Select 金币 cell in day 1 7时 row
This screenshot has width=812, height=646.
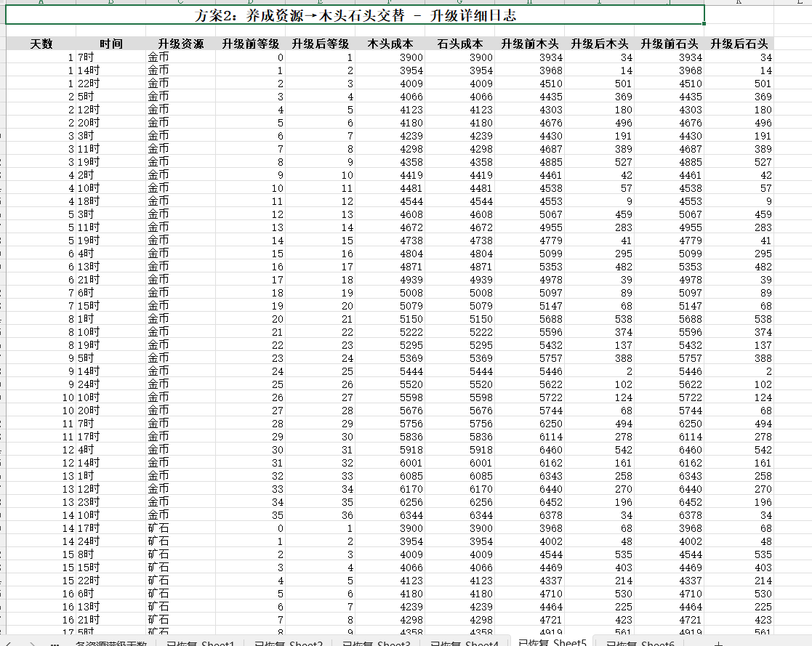pyautogui.click(x=181, y=57)
